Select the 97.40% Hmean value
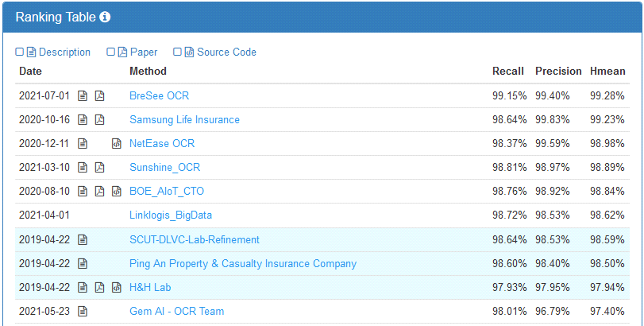 (607, 311)
